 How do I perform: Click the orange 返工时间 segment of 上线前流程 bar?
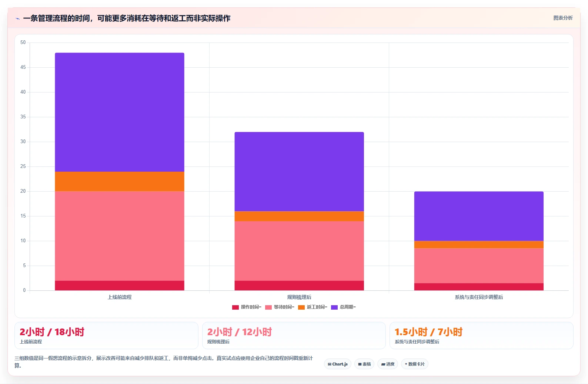tap(120, 181)
